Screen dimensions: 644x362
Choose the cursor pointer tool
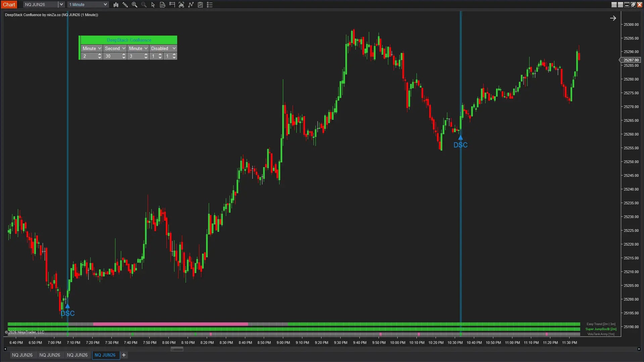coord(153,5)
